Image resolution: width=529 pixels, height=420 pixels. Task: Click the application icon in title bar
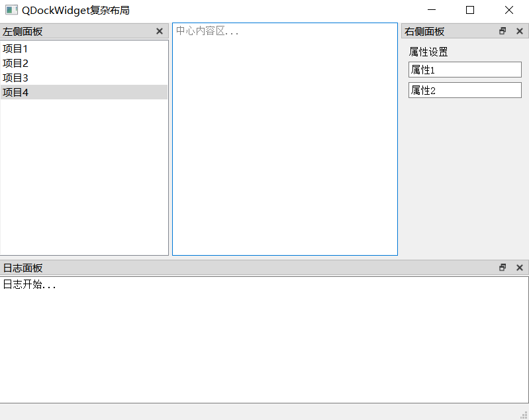point(11,10)
